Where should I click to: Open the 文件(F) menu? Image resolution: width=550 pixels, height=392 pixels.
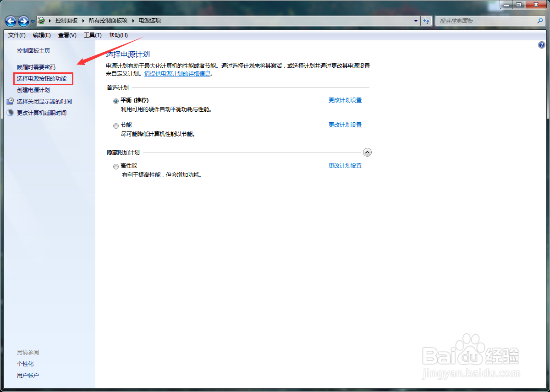coord(16,35)
